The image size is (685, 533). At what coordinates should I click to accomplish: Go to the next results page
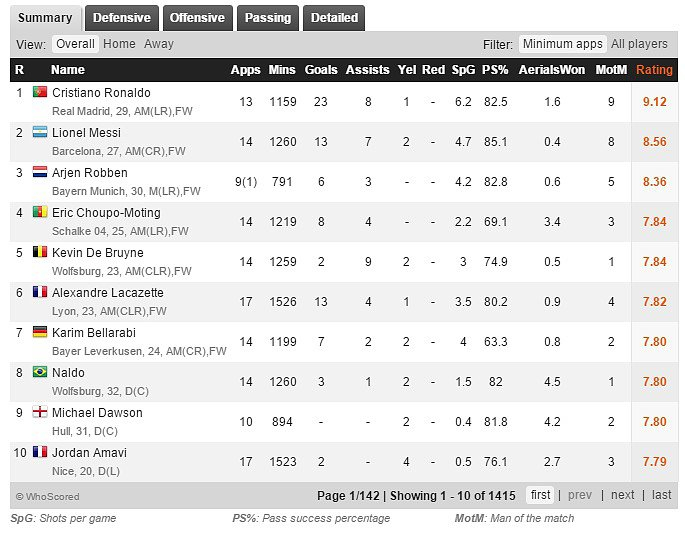click(x=623, y=495)
